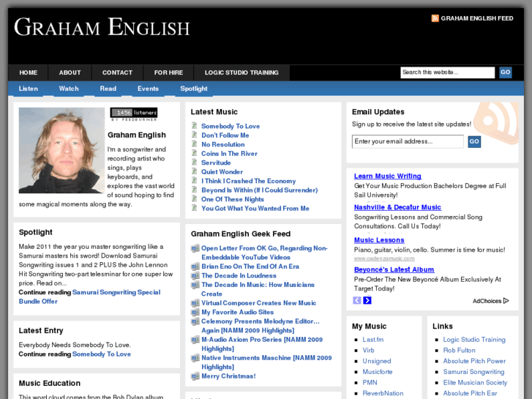Open the Beyoncé's Latest Album ad

(394, 269)
